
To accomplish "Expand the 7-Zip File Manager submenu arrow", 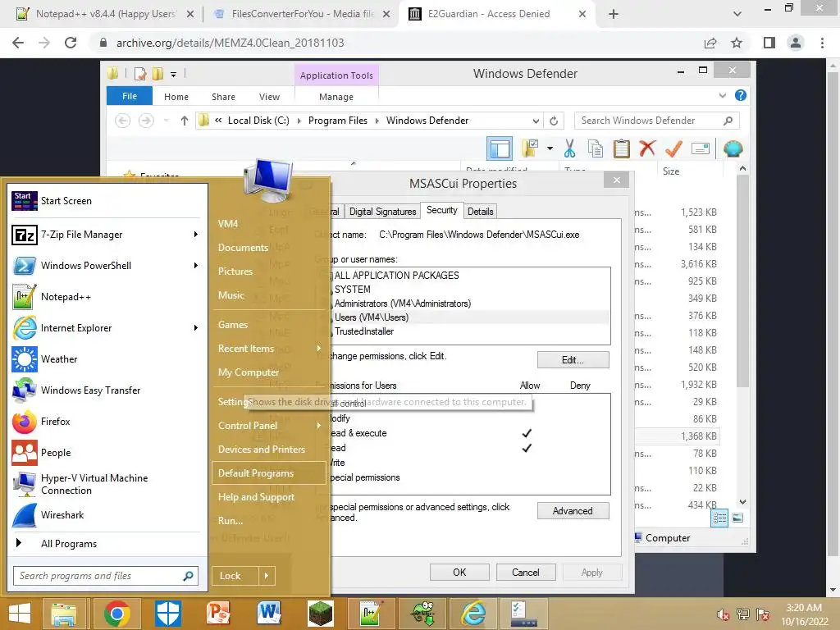I will point(196,234).
